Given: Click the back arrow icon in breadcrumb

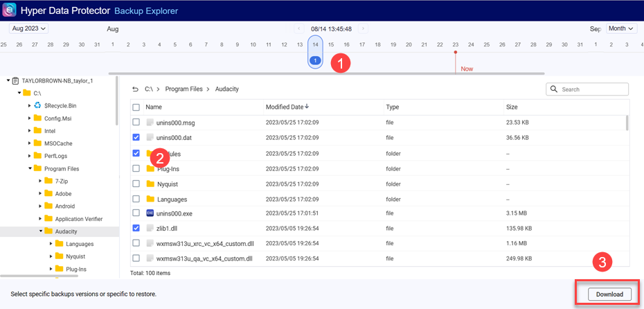Looking at the screenshot, I should tap(136, 89).
